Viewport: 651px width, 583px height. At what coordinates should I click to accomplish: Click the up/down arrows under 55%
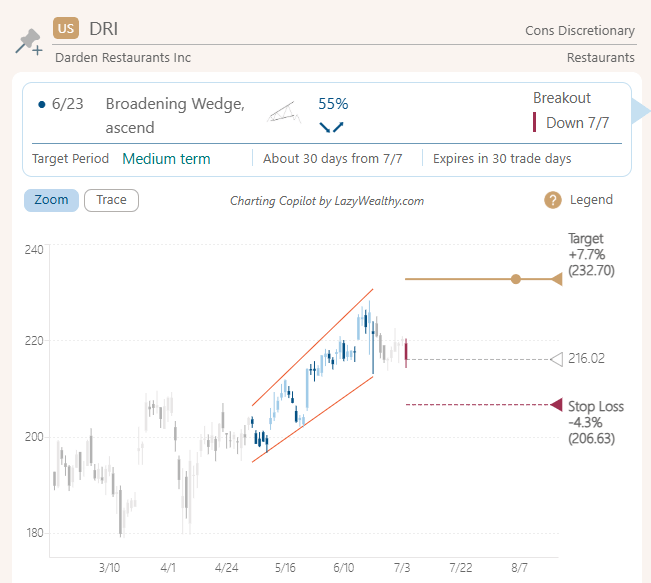click(331, 127)
